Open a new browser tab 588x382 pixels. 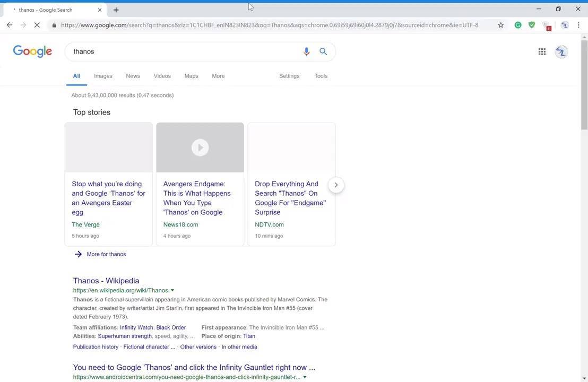pos(116,10)
